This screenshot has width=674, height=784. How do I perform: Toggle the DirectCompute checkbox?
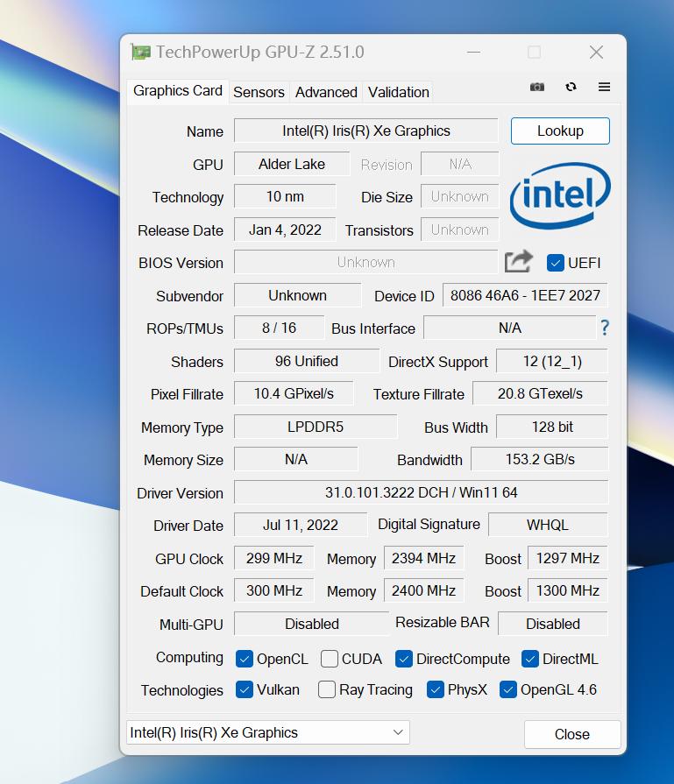coord(404,659)
